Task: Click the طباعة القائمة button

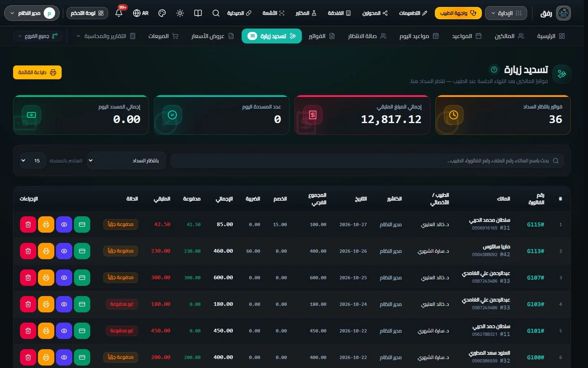Action: [37, 72]
